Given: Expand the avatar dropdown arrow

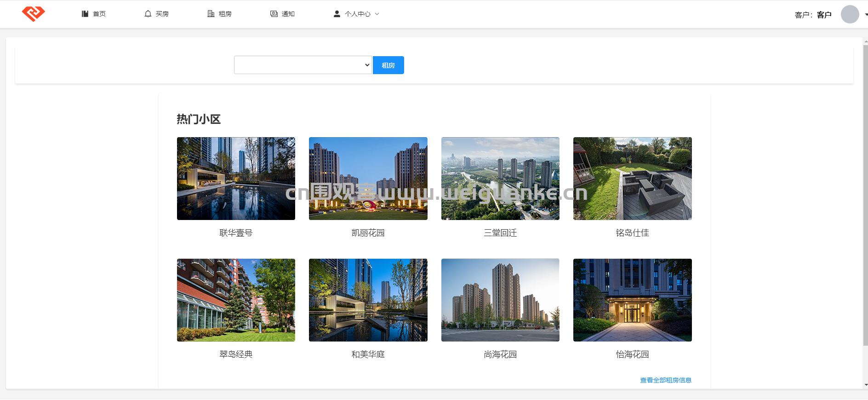Looking at the screenshot, I should [x=866, y=15].
